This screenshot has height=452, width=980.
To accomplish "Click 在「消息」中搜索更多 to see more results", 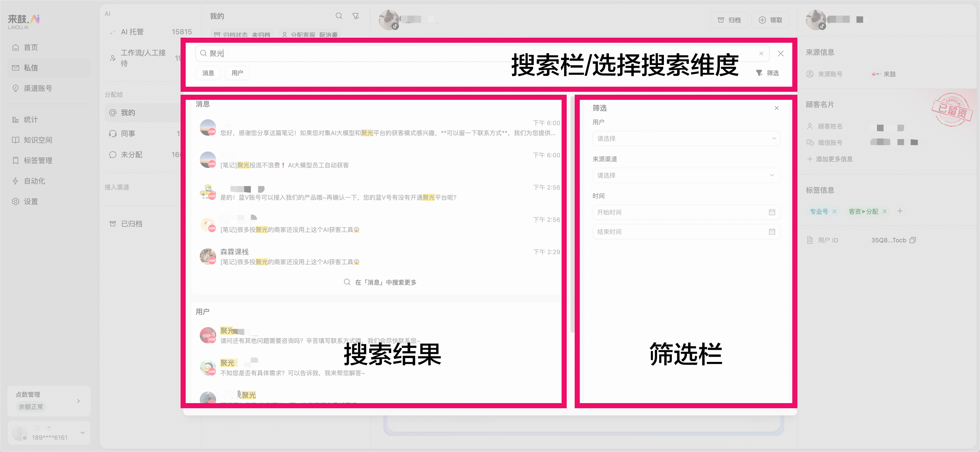I will coord(381,282).
